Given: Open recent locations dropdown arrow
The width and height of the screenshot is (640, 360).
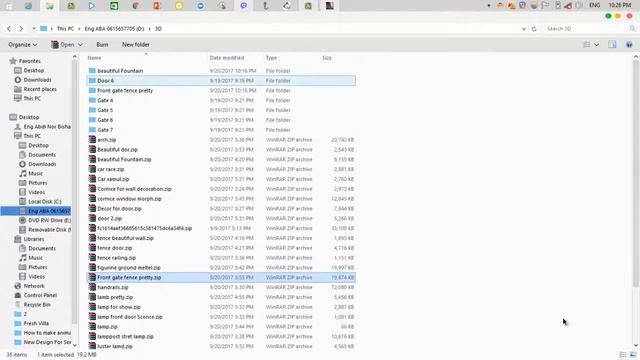Looking at the screenshot, I should (x=33, y=29).
